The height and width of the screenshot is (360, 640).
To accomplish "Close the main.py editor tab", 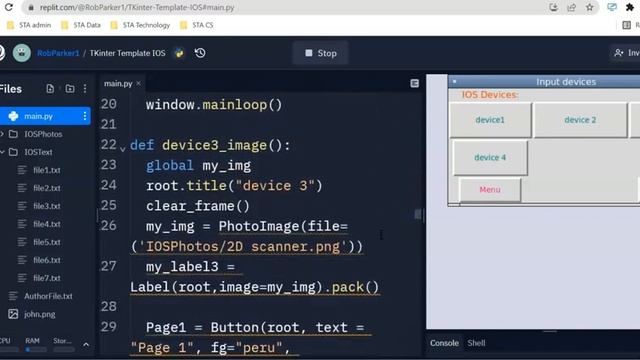I will pos(139,83).
